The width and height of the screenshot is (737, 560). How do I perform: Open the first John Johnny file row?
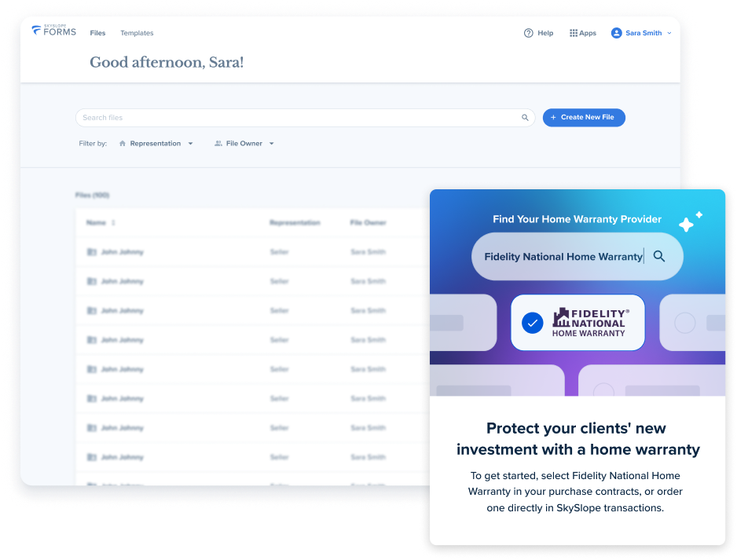click(123, 252)
